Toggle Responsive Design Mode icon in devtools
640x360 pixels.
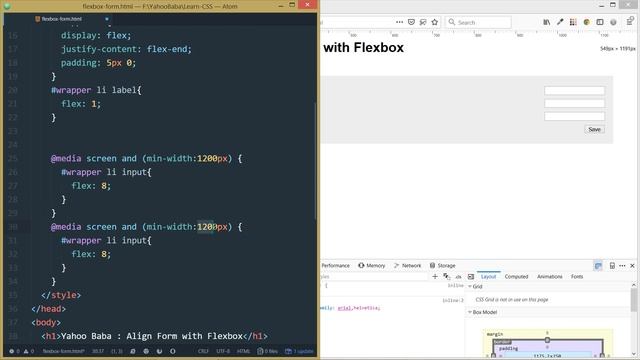(612, 265)
